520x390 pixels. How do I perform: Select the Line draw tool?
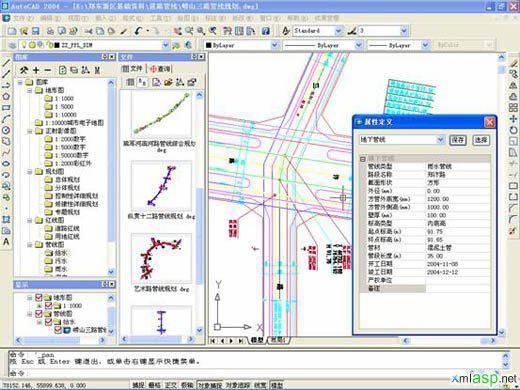coord(6,63)
